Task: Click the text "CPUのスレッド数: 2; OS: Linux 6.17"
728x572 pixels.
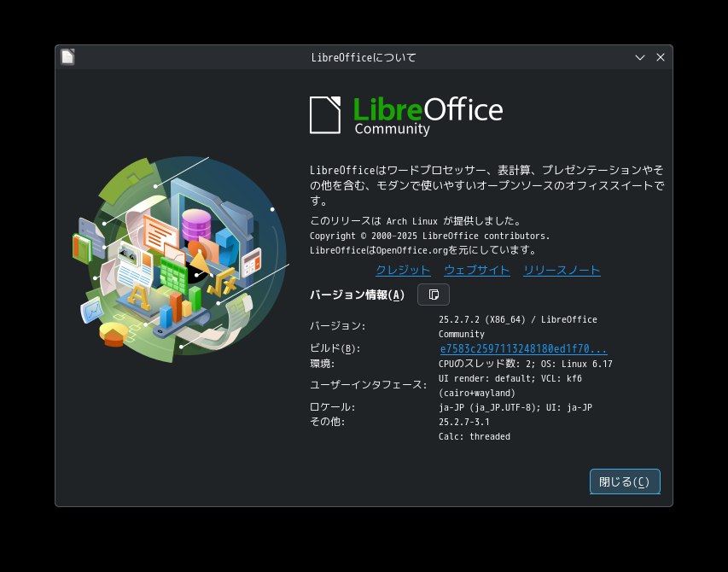Action: [x=526, y=364]
